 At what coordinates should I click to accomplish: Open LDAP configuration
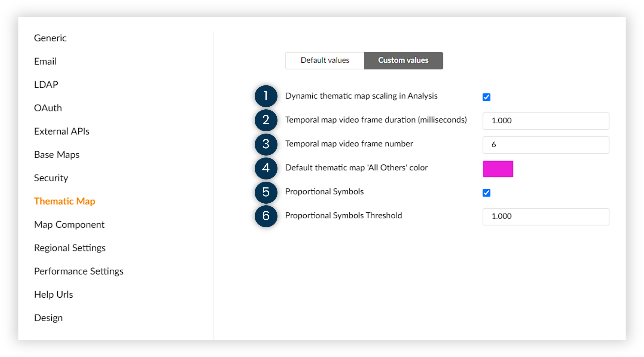click(46, 84)
